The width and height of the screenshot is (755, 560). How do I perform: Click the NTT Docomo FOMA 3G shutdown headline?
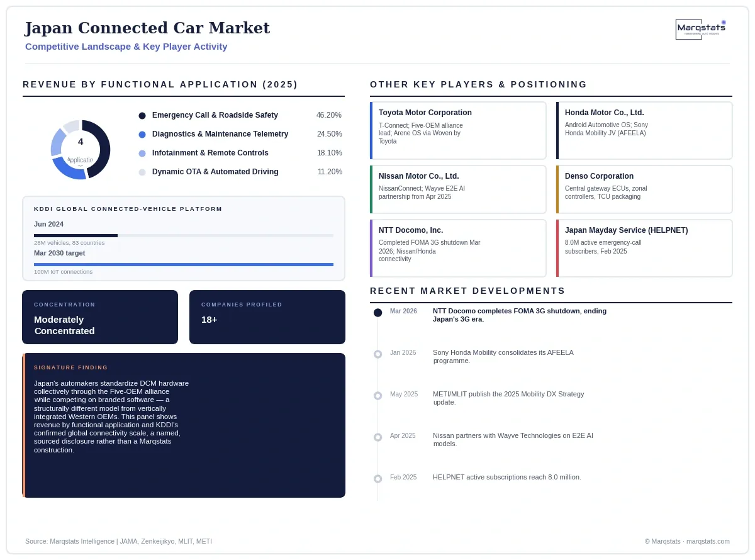(x=520, y=315)
